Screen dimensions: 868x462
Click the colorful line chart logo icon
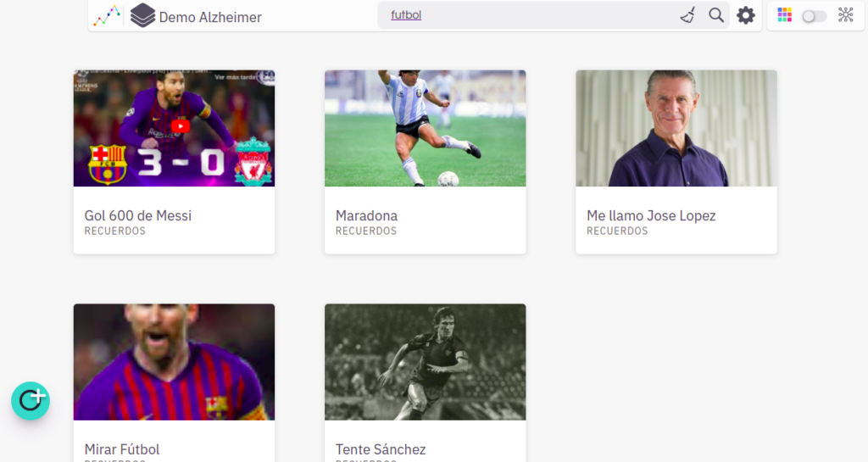107,15
